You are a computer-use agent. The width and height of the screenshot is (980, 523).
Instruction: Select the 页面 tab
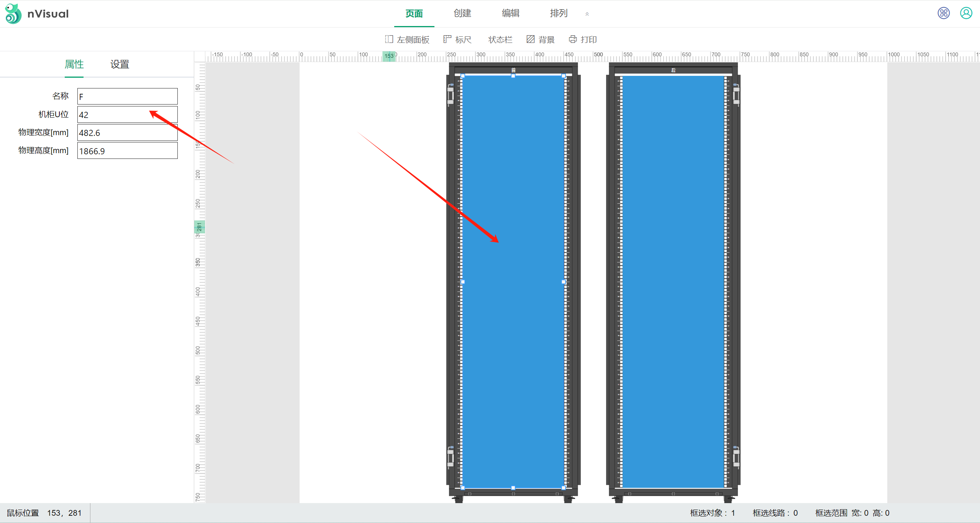point(414,13)
